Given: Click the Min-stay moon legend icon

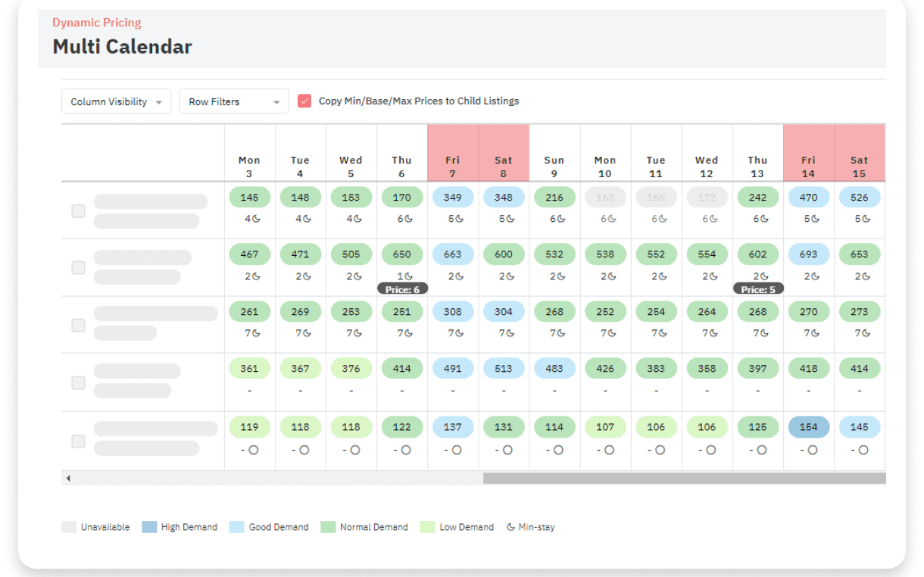Looking at the screenshot, I should tap(511, 527).
